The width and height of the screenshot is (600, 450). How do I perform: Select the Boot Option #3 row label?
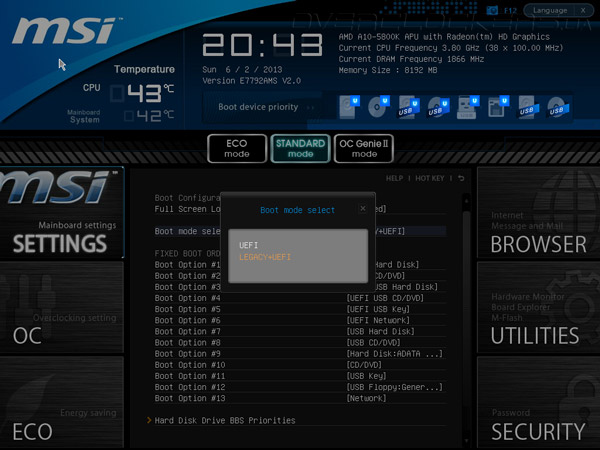[x=188, y=287]
